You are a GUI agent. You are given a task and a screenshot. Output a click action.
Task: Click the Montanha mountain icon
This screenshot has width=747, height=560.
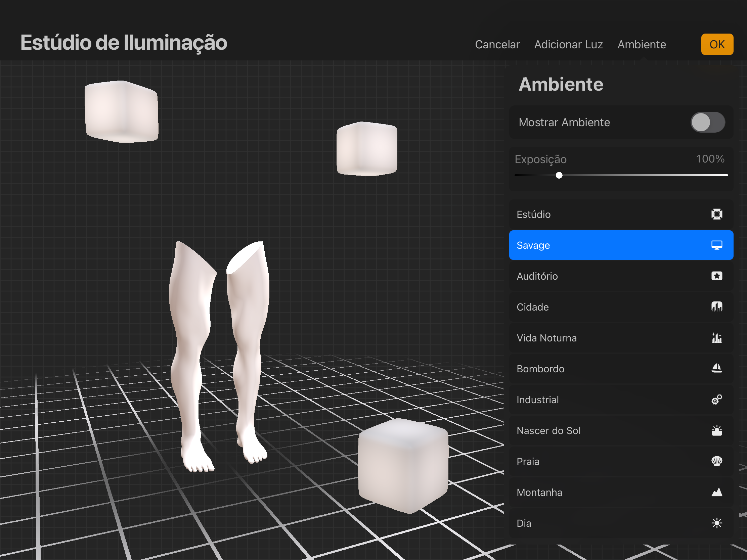[x=716, y=493]
